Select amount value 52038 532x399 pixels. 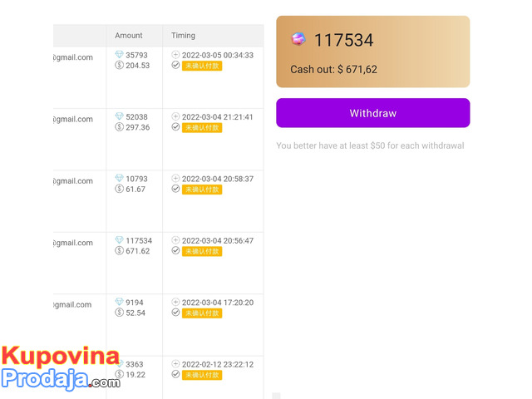pos(136,117)
